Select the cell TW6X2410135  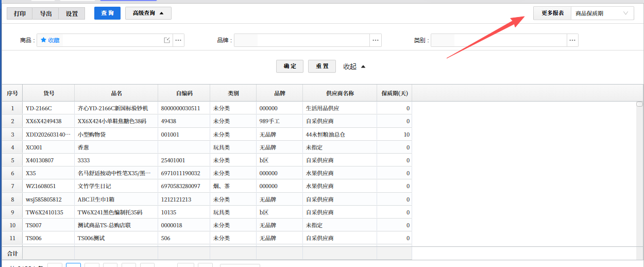point(49,212)
